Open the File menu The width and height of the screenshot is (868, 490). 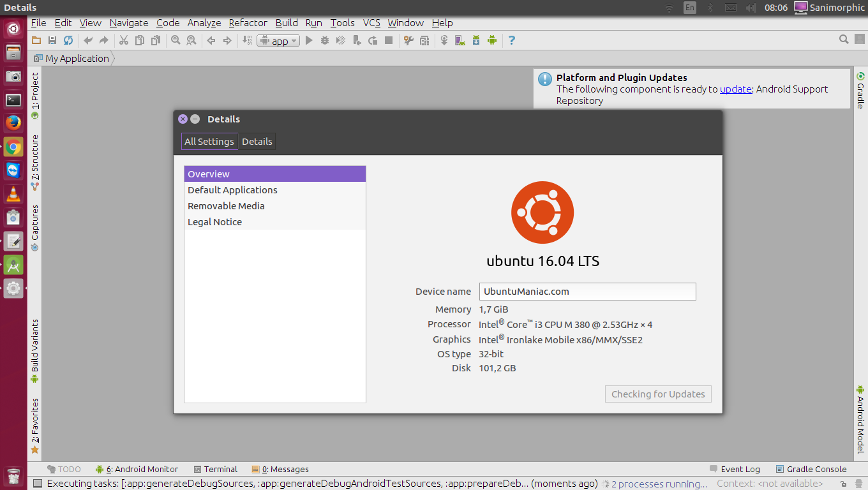click(x=38, y=23)
